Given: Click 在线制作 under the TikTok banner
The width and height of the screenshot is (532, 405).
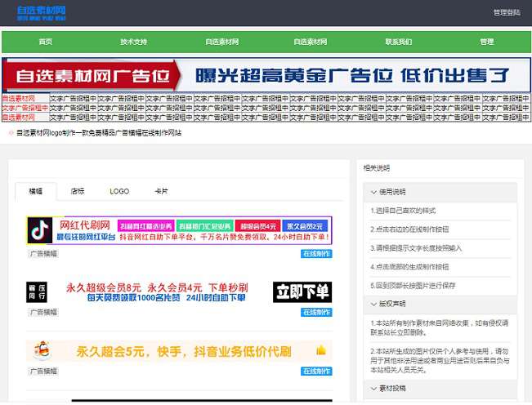Looking at the screenshot, I should tap(316, 254).
